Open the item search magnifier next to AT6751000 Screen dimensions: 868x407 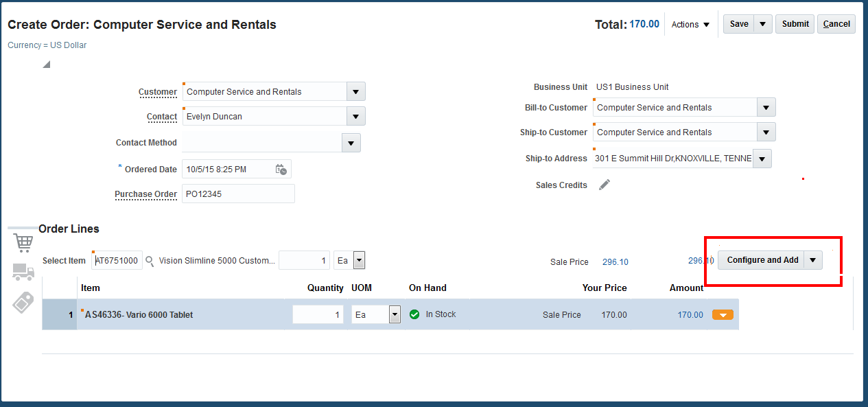[148, 261]
